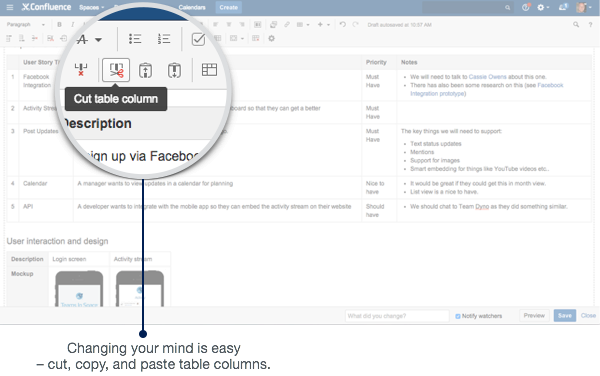Screen dimensions: 600x376
Task: Click the Cut table column icon
Action: [116, 70]
